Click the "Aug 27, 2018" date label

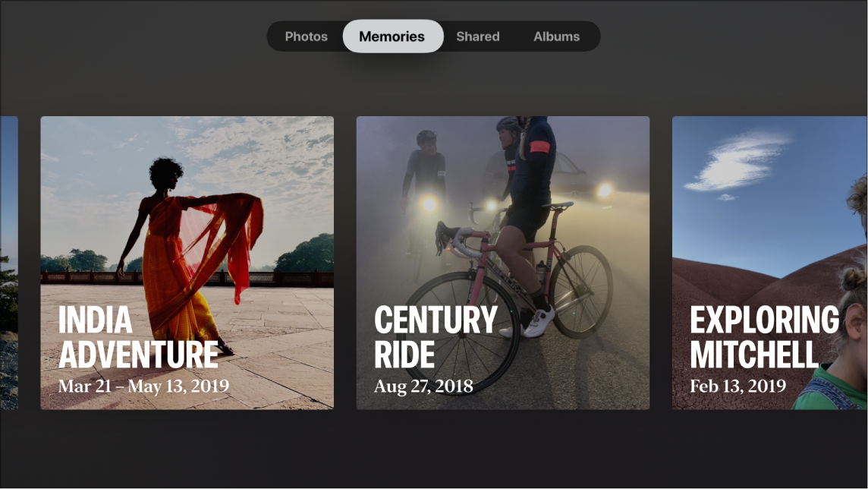(423, 386)
